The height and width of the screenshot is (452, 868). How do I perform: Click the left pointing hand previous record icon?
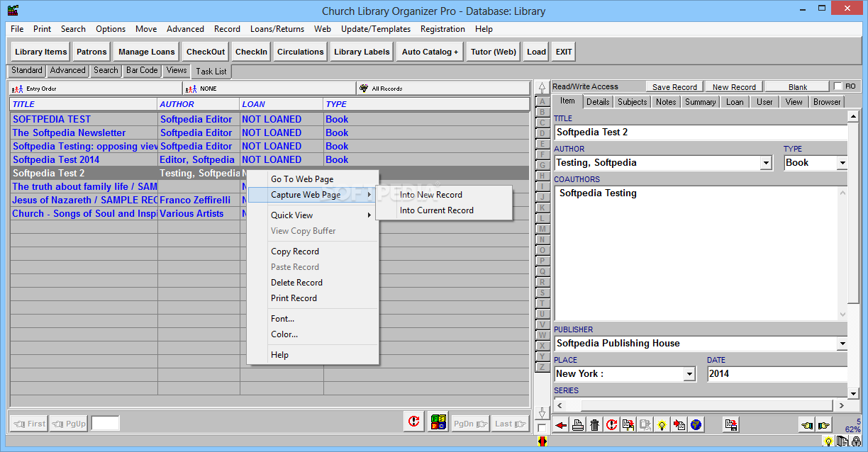click(x=807, y=425)
